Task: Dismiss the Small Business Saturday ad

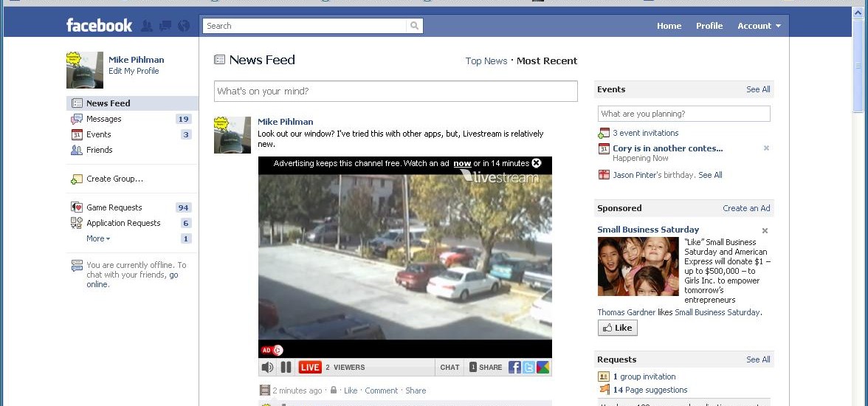Action: (x=765, y=230)
